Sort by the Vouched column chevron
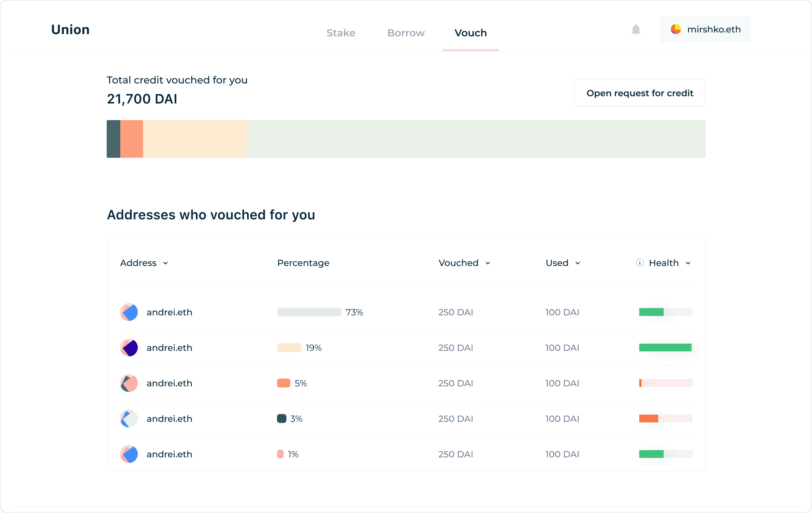Image resolution: width=812 pixels, height=513 pixels. pyautogui.click(x=488, y=263)
